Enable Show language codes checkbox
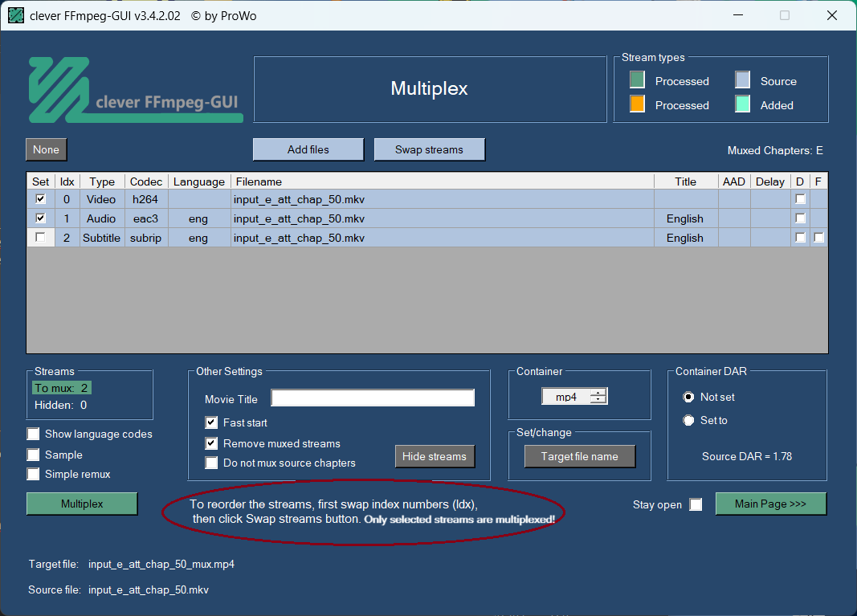 pyautogui.click(x=34, y=434)
